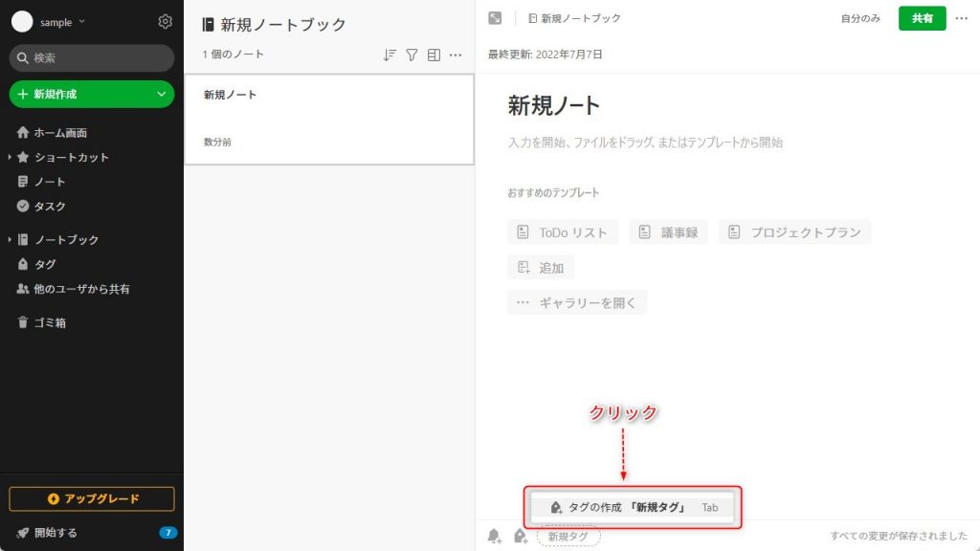Expand the ショートカット tree arrow
980x551 pixels.
tap(10, 157)
